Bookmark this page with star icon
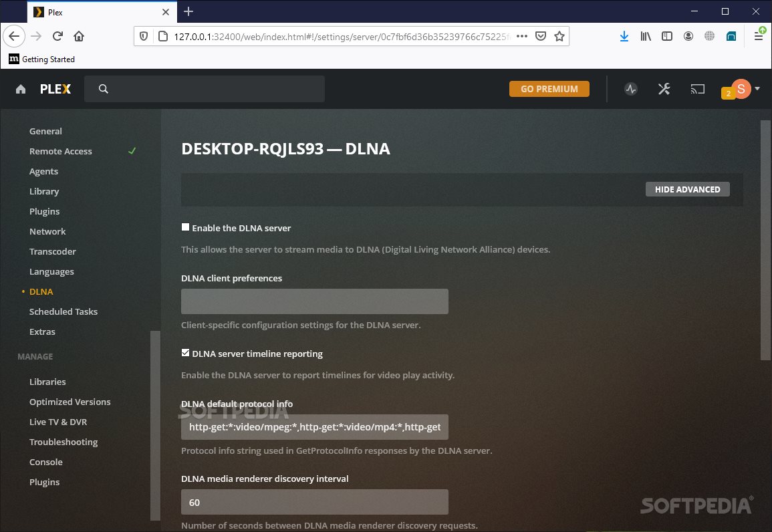 pyautogui.click(x=559, y=36)
